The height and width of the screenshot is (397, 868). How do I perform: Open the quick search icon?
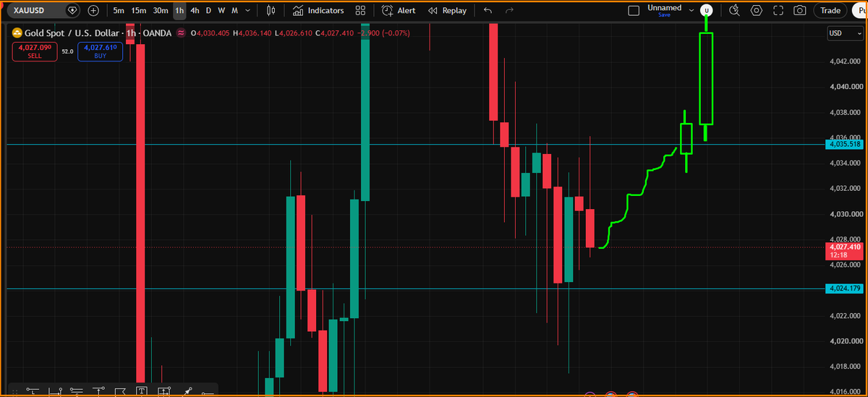(x=735, y=11)
